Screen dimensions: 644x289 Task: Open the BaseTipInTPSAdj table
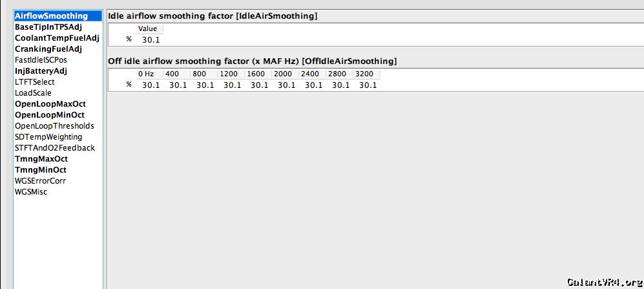[48, 27]
